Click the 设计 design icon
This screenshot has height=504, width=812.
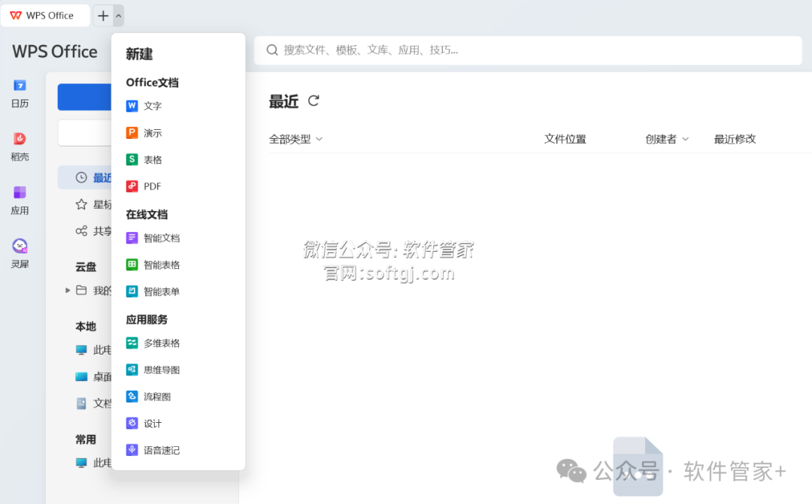tap(132, 424)
